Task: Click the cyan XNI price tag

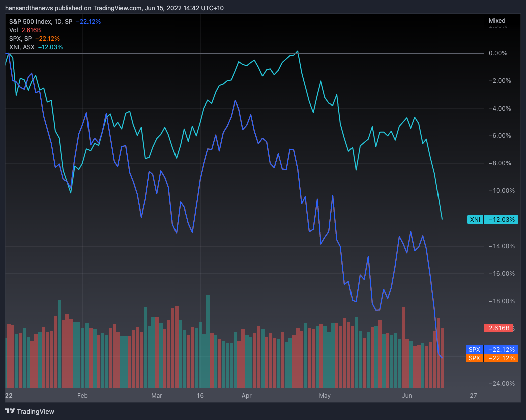Action: (475, 220)
